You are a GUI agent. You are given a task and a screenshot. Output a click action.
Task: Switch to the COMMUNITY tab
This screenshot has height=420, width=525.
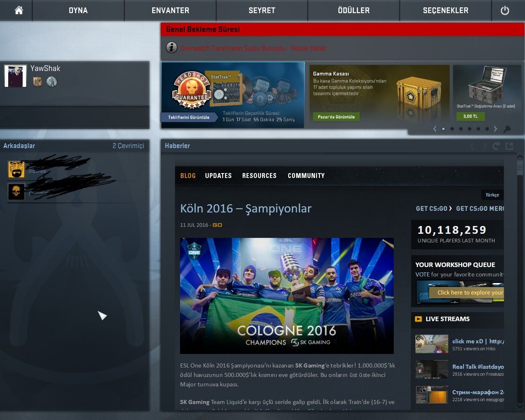(x=306, y=176)
